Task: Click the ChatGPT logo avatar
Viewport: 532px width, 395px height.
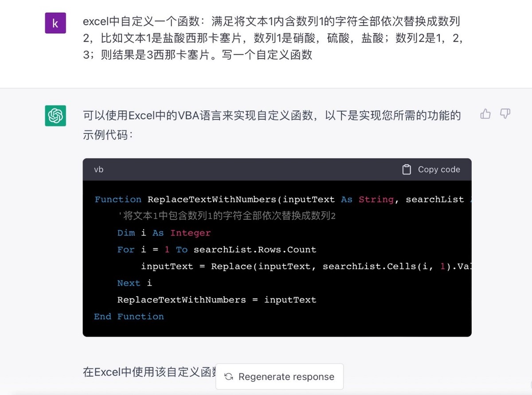Action: pyautogui.click(x=55, y=116)
